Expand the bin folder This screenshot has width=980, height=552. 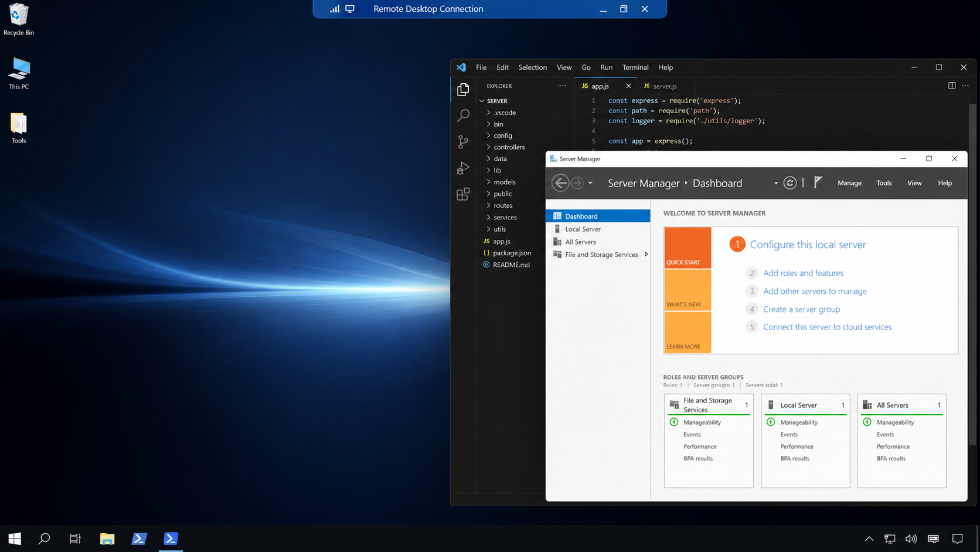coord(488,124)
